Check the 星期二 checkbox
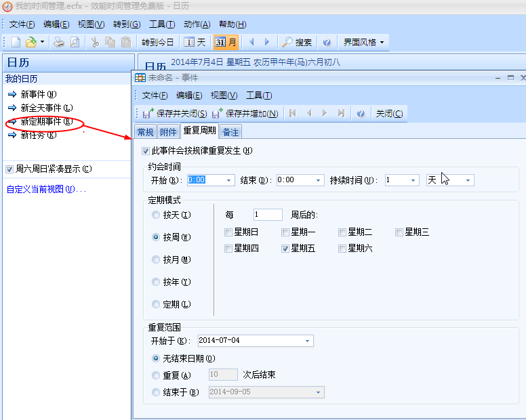The width and height of the screenshot is (526, 420). point(342,232)
